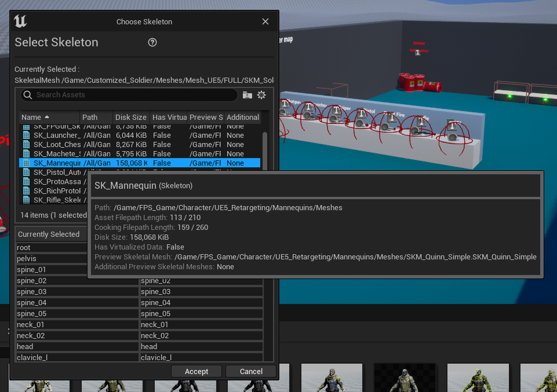Viewport: 557px width, 392px height.
Task: Click the SK_Launcher skeleton asset icon
Action: [26, 135]
